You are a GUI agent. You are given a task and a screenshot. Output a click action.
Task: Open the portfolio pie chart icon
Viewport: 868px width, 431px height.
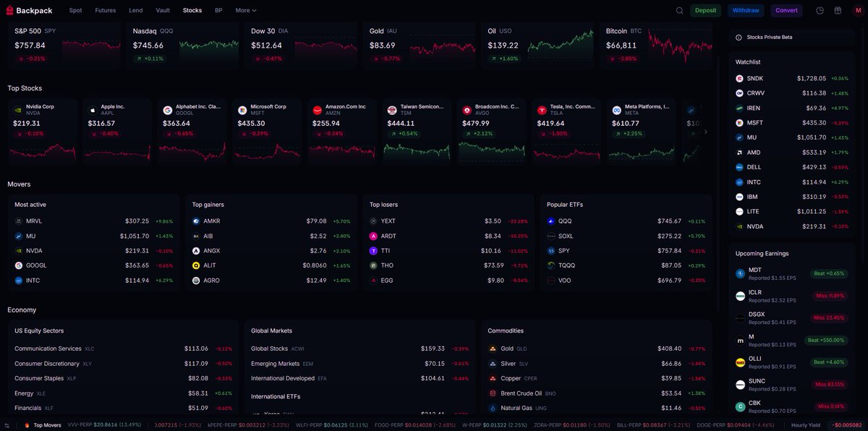coord(820,10)
